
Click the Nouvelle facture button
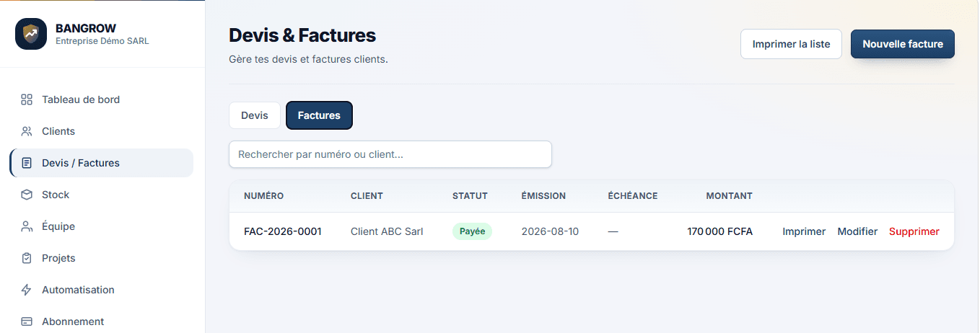click(x=903, y=44)
